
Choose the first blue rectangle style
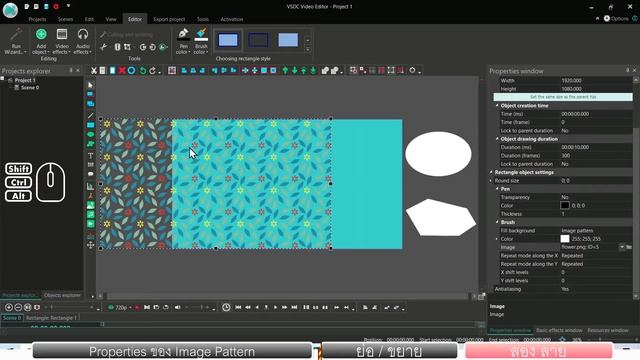(228, 40)
